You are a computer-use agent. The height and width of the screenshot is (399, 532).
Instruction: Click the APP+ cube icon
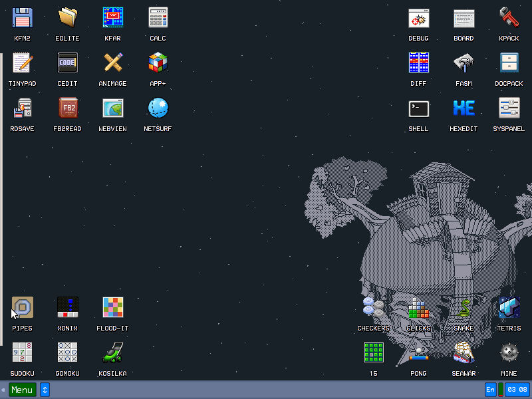pyautogui.click(x=158, y=63)
